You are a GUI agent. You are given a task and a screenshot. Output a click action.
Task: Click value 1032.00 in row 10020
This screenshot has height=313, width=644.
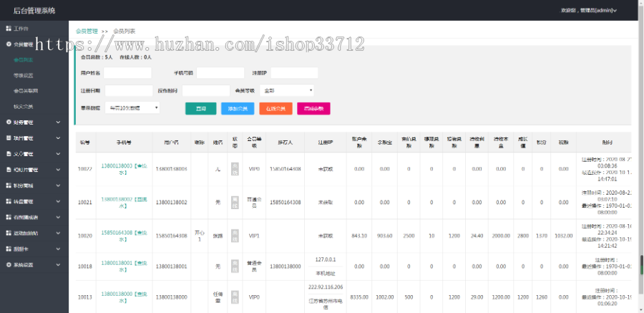tap(564, 236)
